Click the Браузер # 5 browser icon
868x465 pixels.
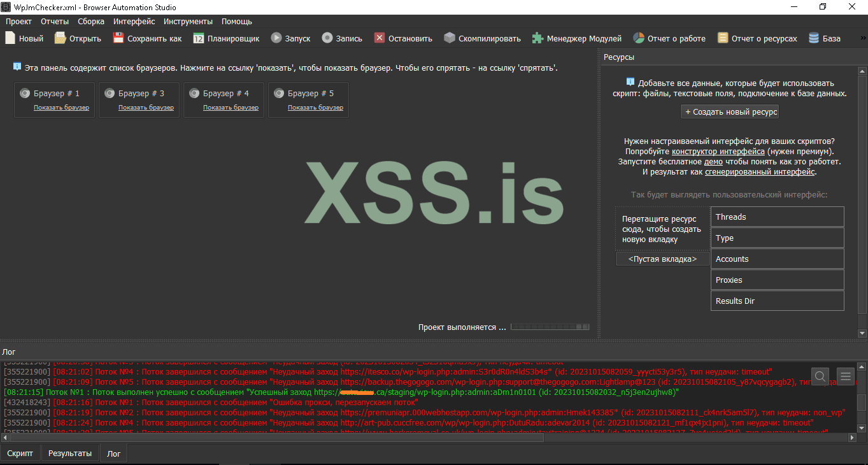click(x=279, y=93)
